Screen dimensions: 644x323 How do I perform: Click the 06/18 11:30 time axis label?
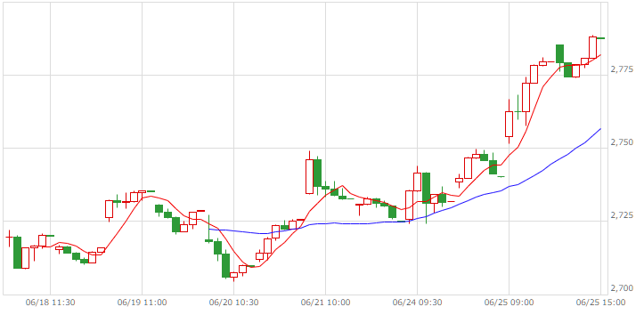(x=50, y=303)
